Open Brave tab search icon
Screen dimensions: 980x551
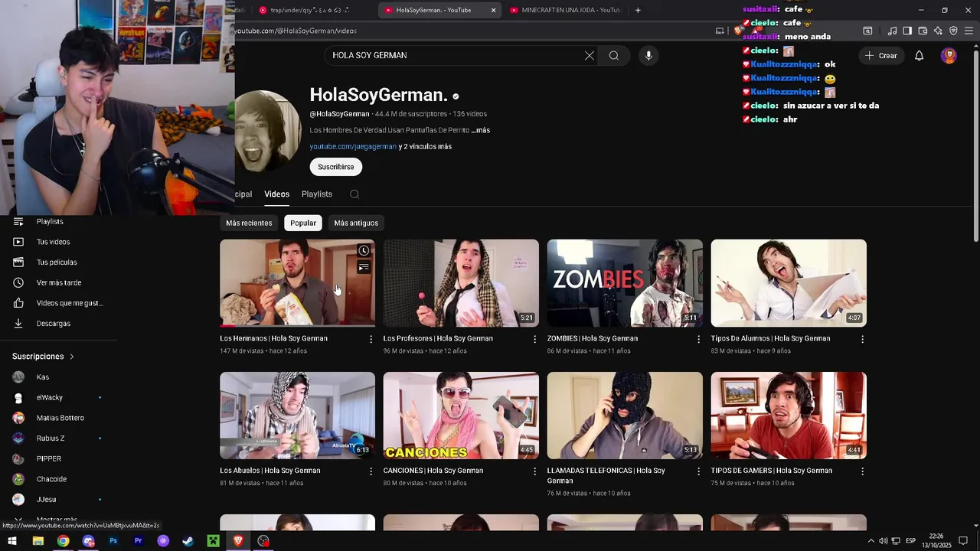867,31
